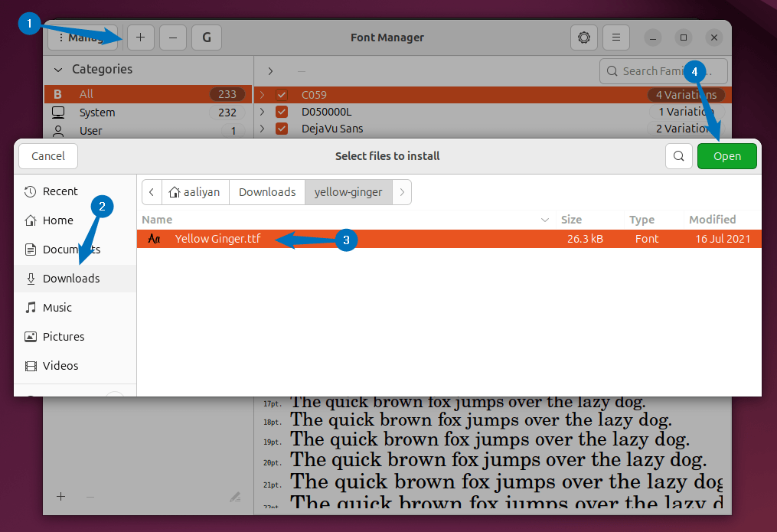777x532 pixels.
Task: Open the Manage menu
Action: (83, 37)
